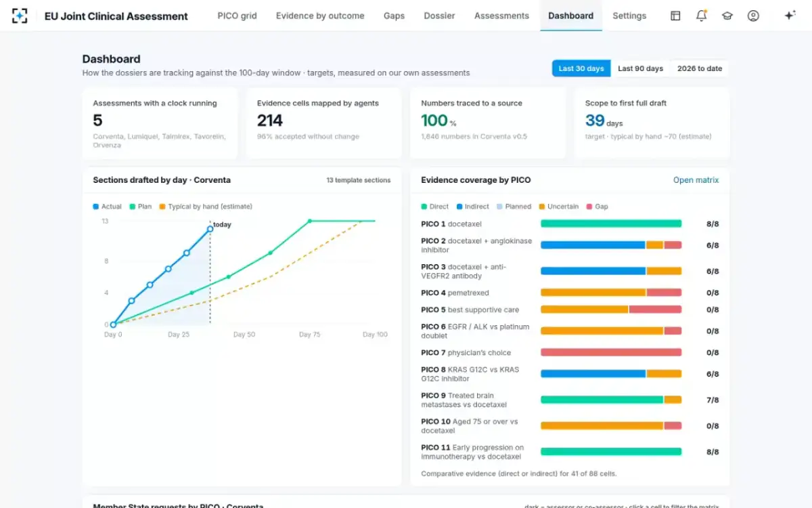Screen dimensions: 812x508
Task: Toggle the Planned coverage legend
Action: coord(514,207)
